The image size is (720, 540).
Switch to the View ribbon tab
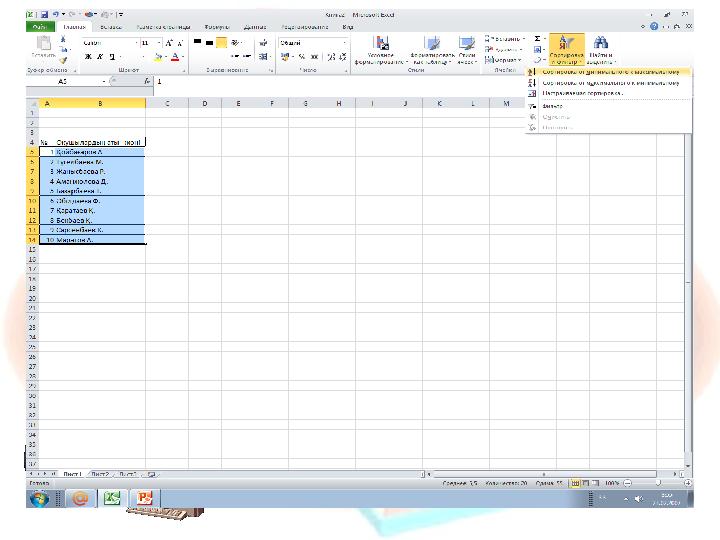[x=348, y=27]
